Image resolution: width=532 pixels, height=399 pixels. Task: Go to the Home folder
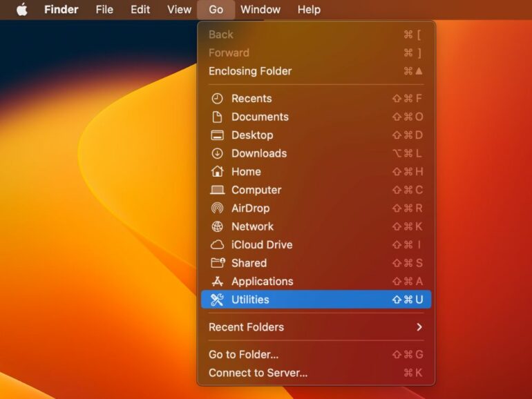coord(316,171)
